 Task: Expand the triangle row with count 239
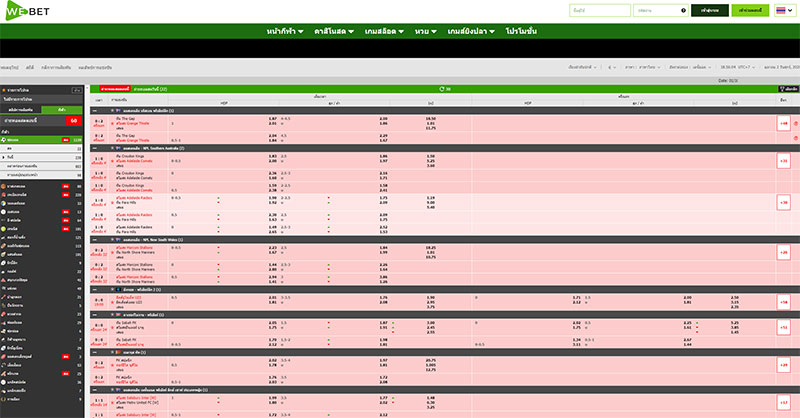point(4,157)
